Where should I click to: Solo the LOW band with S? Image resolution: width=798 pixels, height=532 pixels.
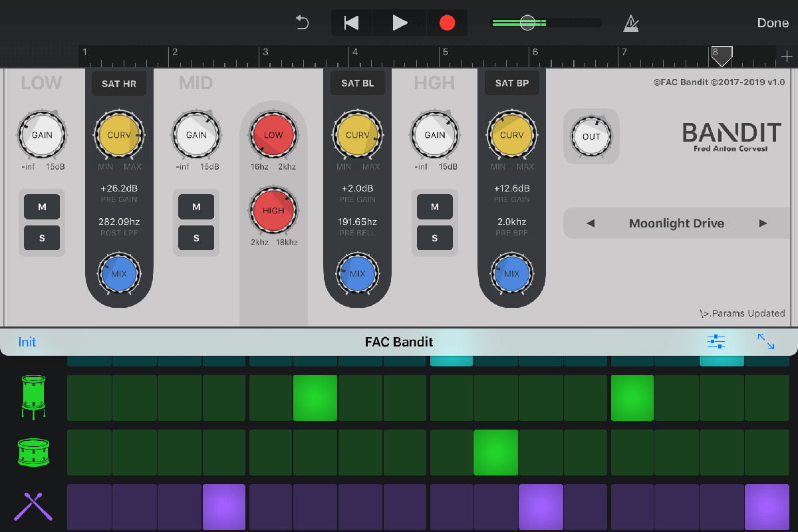click(42, 237)
